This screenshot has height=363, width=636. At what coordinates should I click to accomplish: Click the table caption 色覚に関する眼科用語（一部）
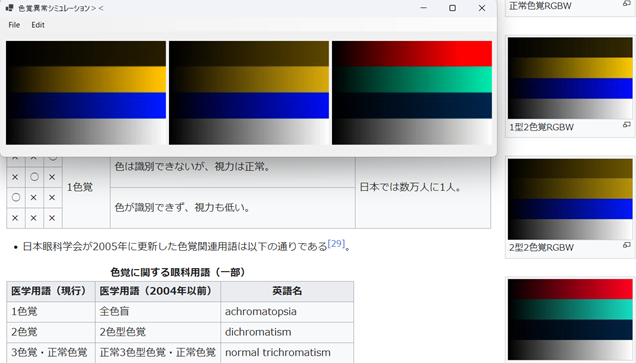[x=180, y=272]
